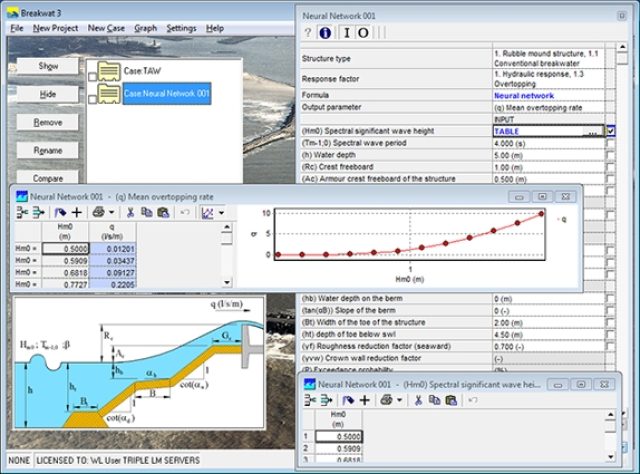Open the Graph menu
The image size is (640, 474).
[x=145, y=28]
